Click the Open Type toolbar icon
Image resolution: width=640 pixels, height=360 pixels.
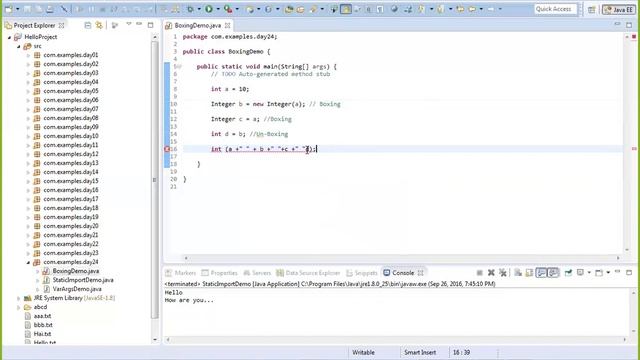[289, 9]
